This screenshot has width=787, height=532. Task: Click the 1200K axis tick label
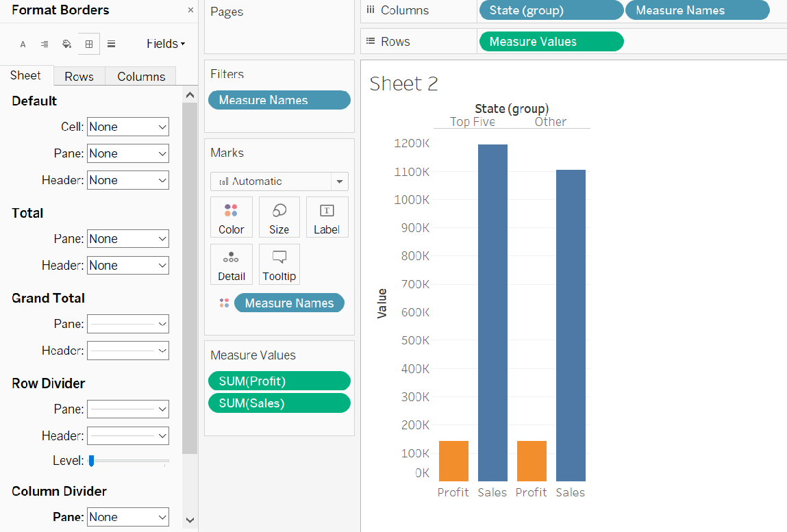[412, 144]
